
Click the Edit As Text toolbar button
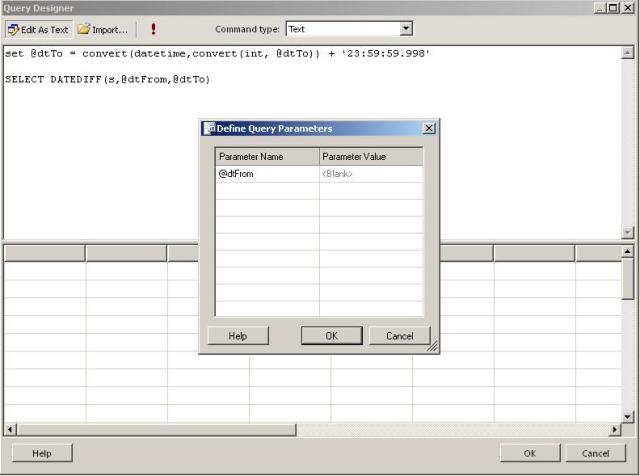(x=39, y=29)
